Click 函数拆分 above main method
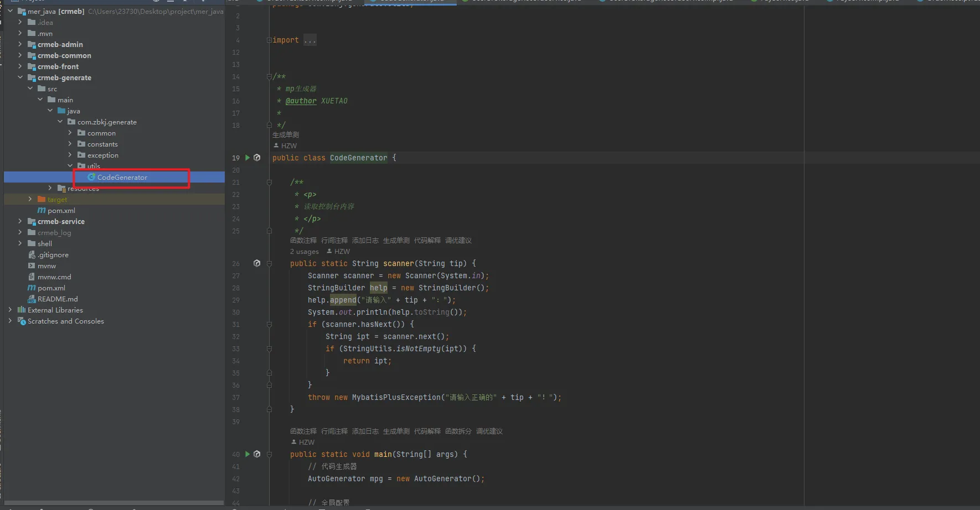This screenshot has width=980, height=510. (458, 431)
